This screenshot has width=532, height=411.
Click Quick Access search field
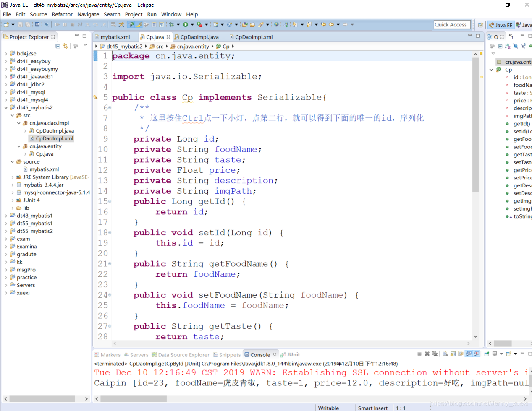[452, 25]
